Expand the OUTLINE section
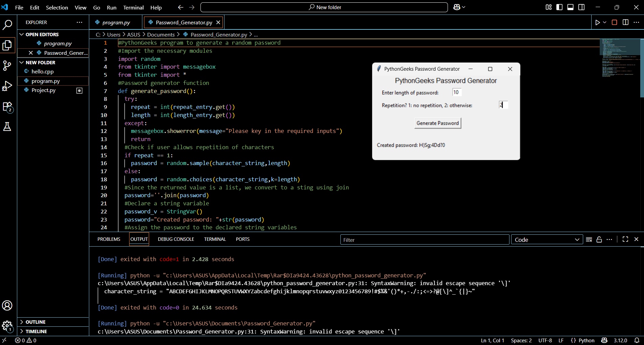644x345 pixels. (x=35, y=322)
